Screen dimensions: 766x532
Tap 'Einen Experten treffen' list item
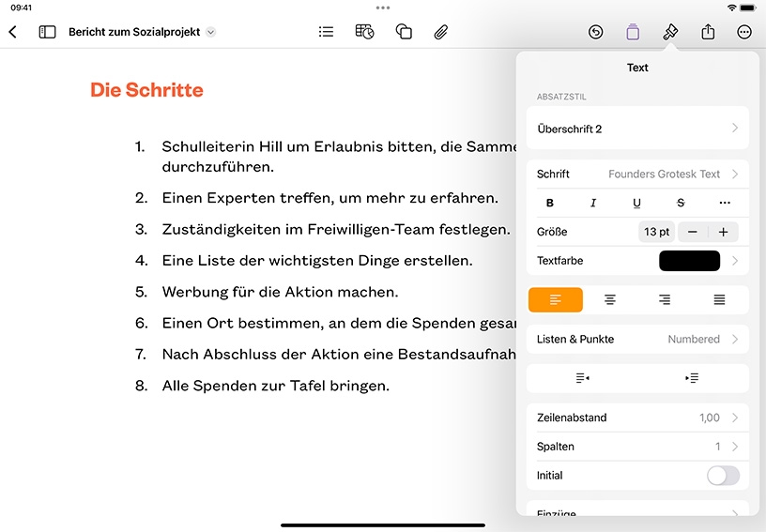[x=330, y=198]
